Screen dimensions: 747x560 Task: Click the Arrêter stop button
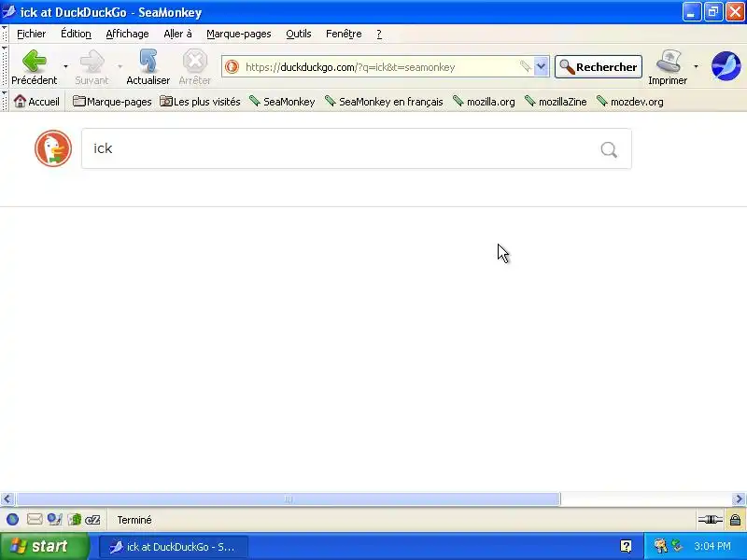coord(194,66)
